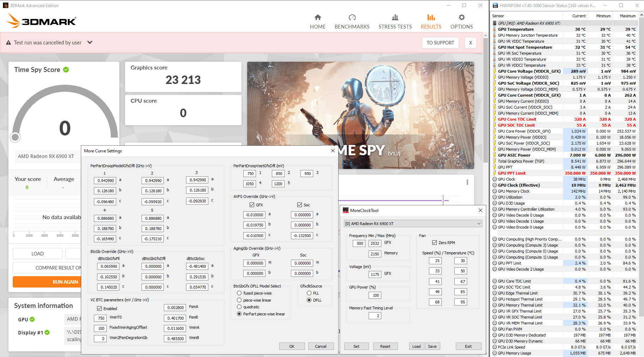Click the GPU Power 100 field
The width and height of the screenshot is (644, 357).
[x=375, y=295]
